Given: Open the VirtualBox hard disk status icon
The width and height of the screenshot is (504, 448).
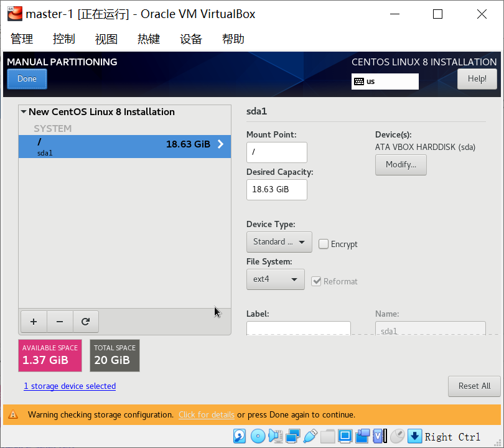Looking at the screenshot, I should [240, 436].
